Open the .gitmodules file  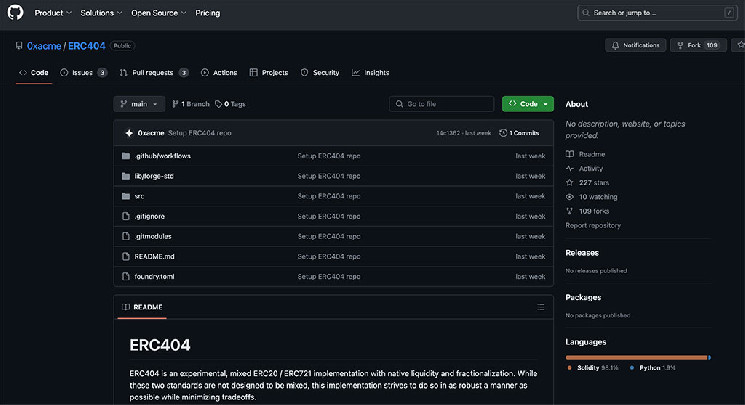click(x=153, y=236)
